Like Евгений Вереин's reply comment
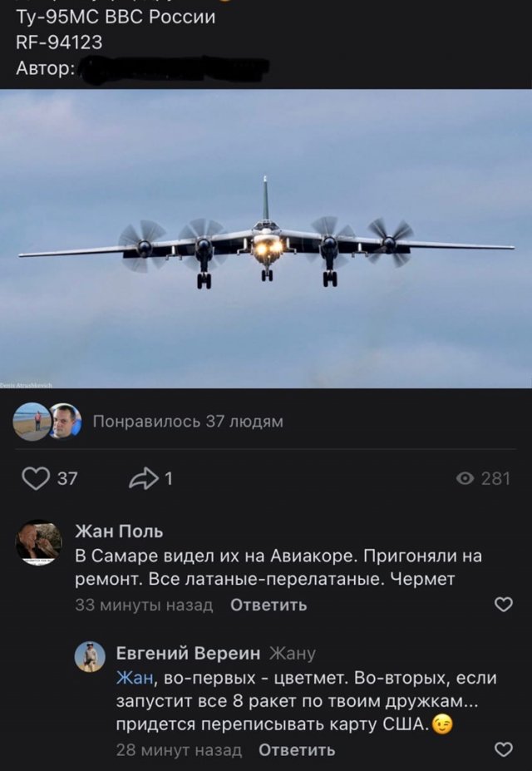 coord(504,749)
